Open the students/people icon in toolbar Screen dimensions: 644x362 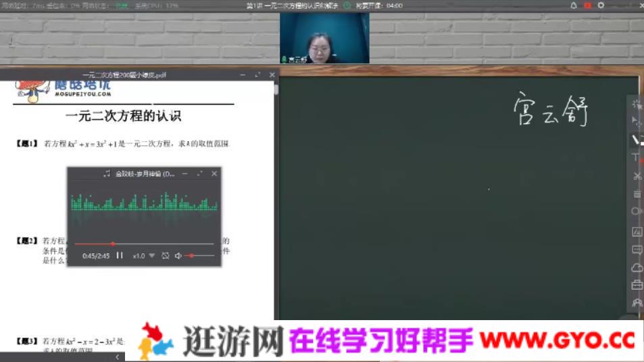[637, 303]
